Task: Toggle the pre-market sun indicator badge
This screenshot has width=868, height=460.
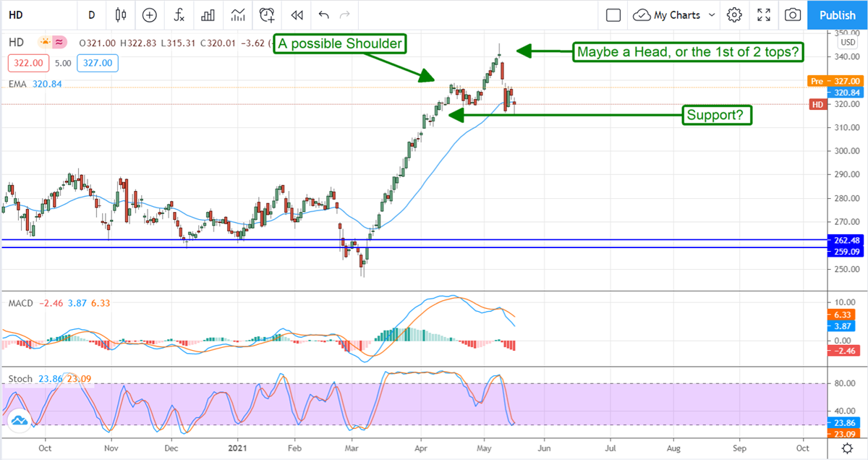Action: click(x=46, y=42)
